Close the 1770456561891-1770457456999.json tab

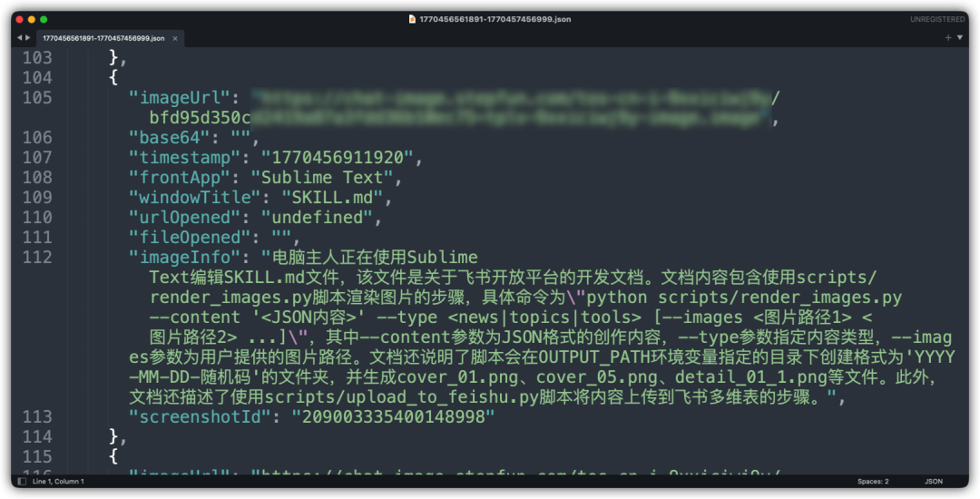click(176, 38)
